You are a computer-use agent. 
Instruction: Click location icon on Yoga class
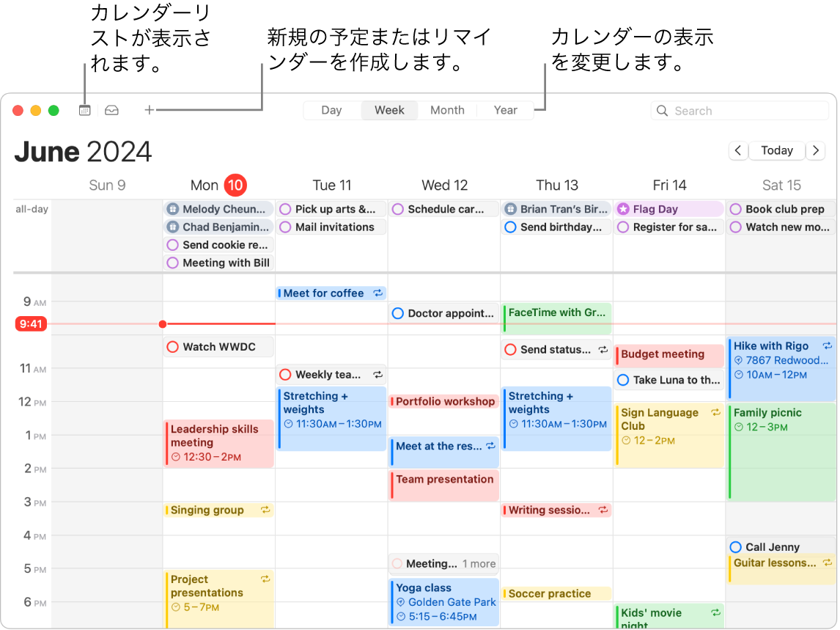401,602
